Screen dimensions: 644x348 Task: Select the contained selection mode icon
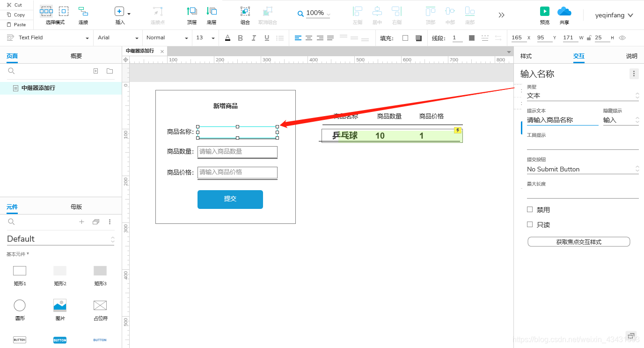click(64, 11)
